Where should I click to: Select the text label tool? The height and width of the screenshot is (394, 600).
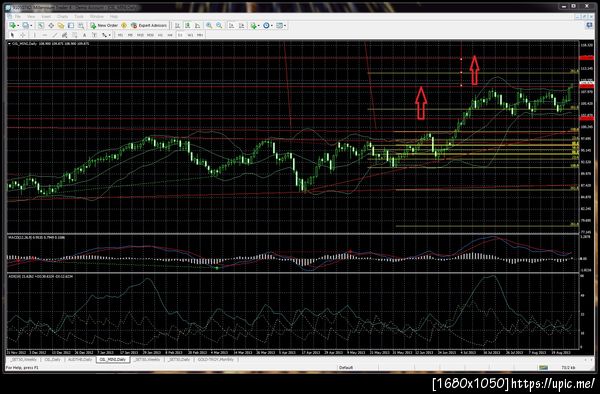click(x=94, y=35)
